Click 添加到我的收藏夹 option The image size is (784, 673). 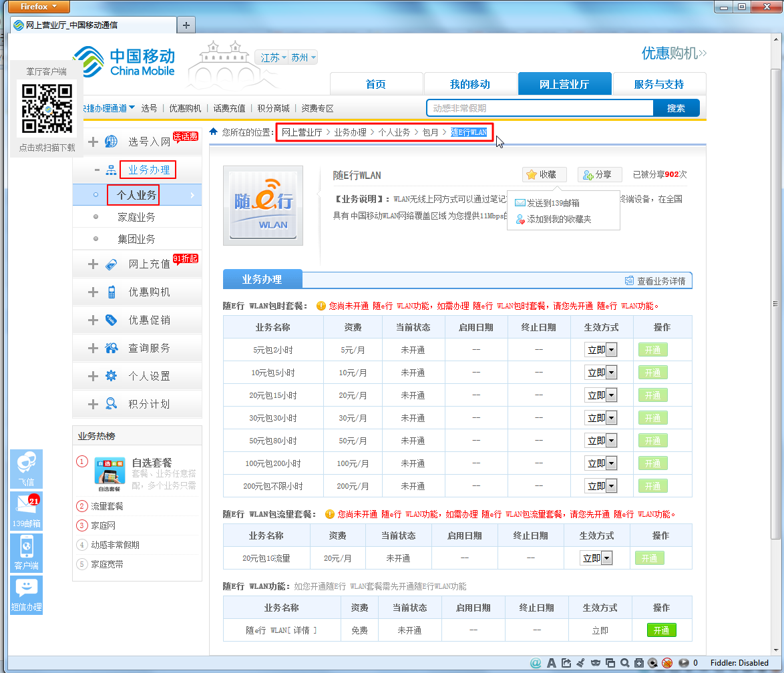(553, 219)
